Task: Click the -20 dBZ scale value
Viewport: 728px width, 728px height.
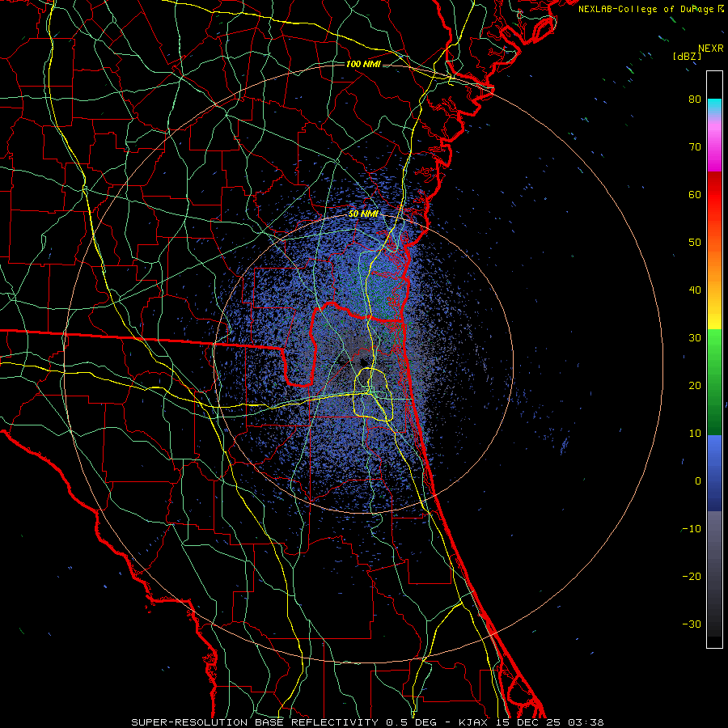Action: point(692,576)
